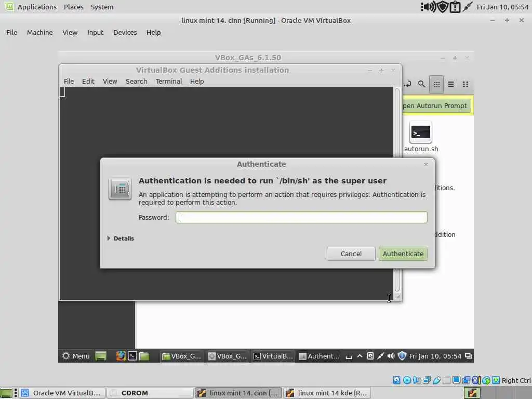The image size is (532, 399).
Task: Open VirtualBox Input menu
Action: (x=95, y=33)
